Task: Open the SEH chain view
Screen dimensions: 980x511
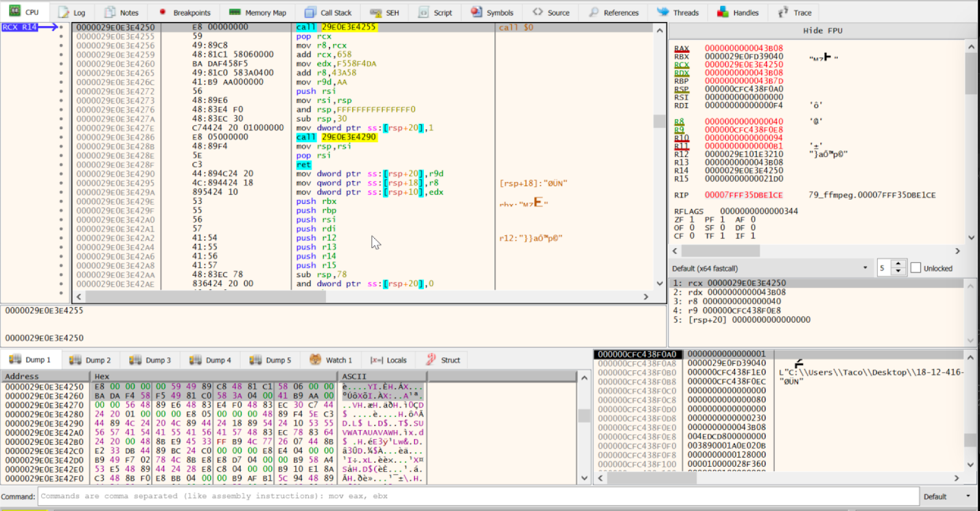Action: 385,12
